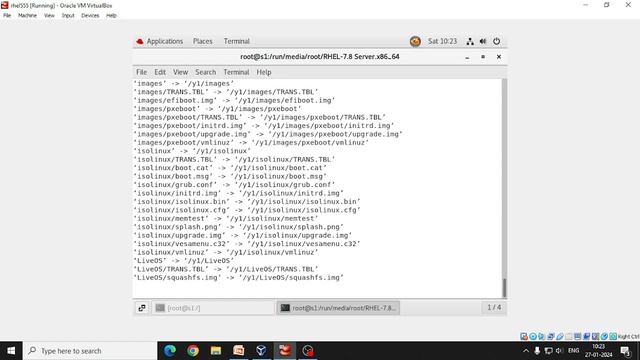Screen dimensions: 640x360
Task: Click the network connection icon in the GNOME panel
Action: tap(470, 41)
